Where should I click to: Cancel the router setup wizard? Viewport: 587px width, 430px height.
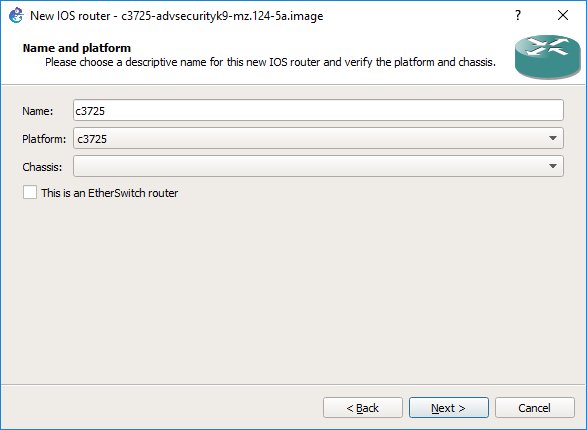coord(535,408)
